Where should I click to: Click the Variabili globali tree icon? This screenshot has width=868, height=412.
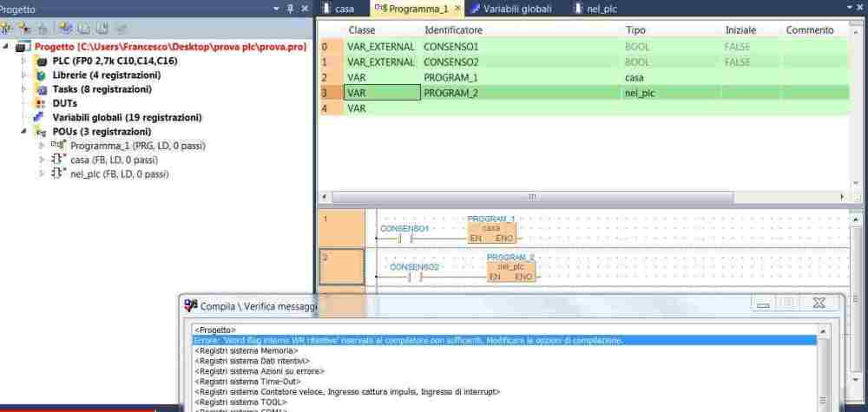(x=43, y=117)
